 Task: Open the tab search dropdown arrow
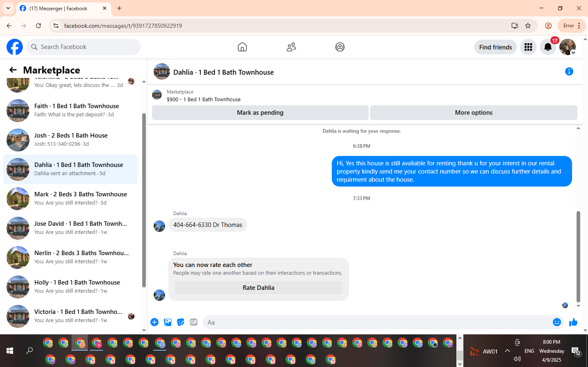[8, 8]
